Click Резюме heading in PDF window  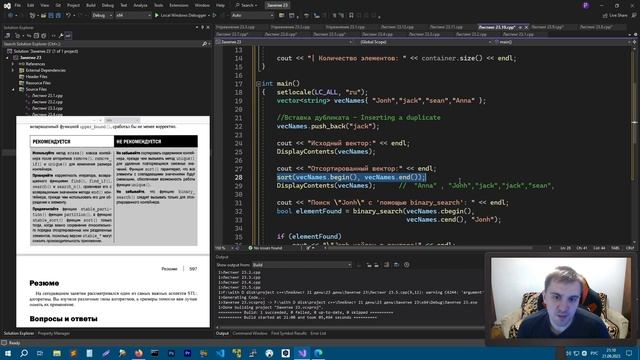[44, 283]
